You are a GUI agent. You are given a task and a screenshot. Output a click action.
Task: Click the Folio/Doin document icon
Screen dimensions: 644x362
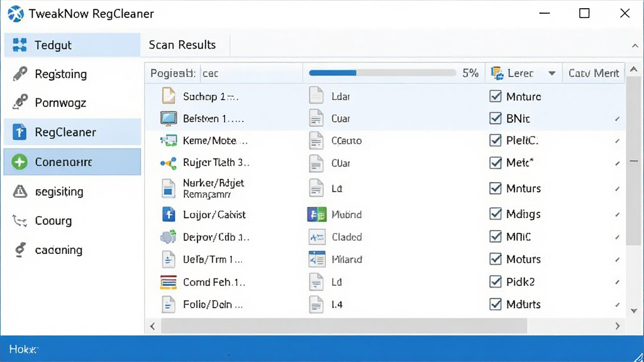(169, 305)
